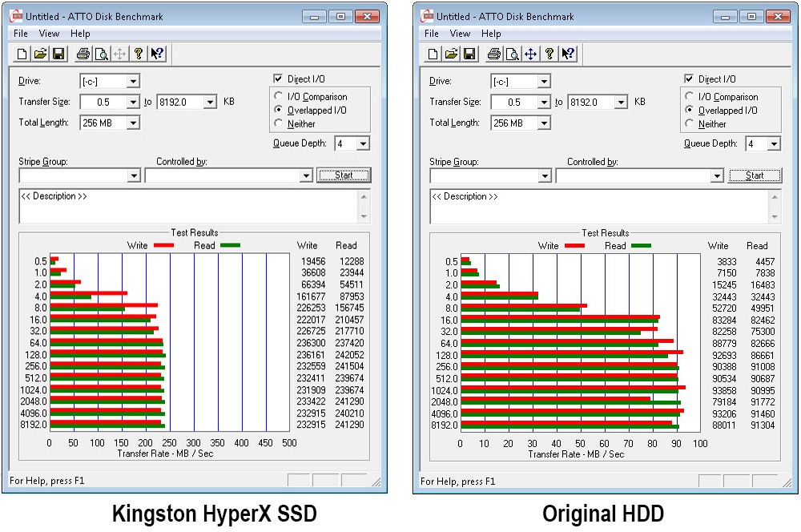
Task: Select Neither radio in Original HDD window
Action: [689, 123]
